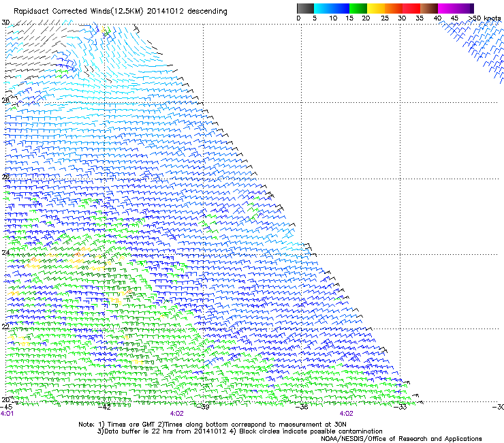Click the latitude label '22' on the left axis
Viewport: 504px width, 443px height.
(x=5, y=327)
